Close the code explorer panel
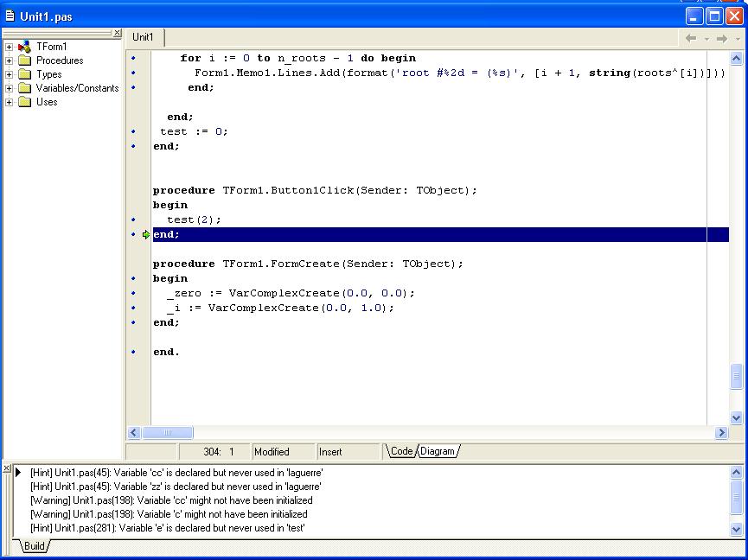 (x=118, y=33)
